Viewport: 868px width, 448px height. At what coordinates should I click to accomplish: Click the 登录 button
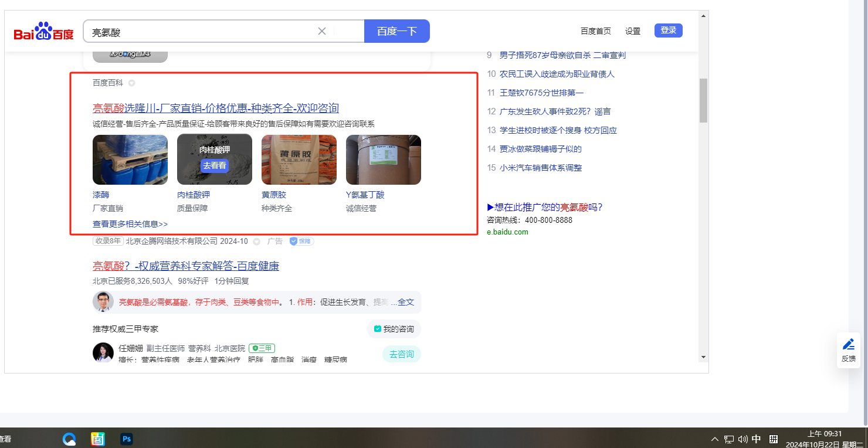coord(669,30)
